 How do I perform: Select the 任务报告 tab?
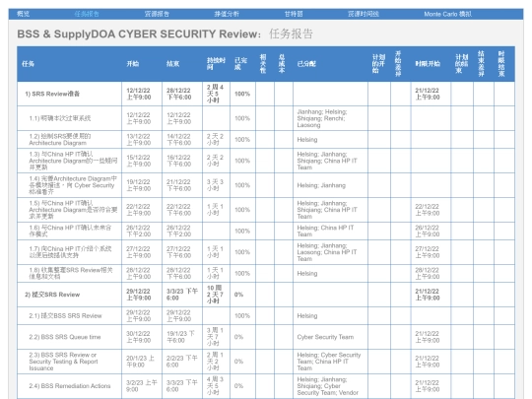click(87, 14)
